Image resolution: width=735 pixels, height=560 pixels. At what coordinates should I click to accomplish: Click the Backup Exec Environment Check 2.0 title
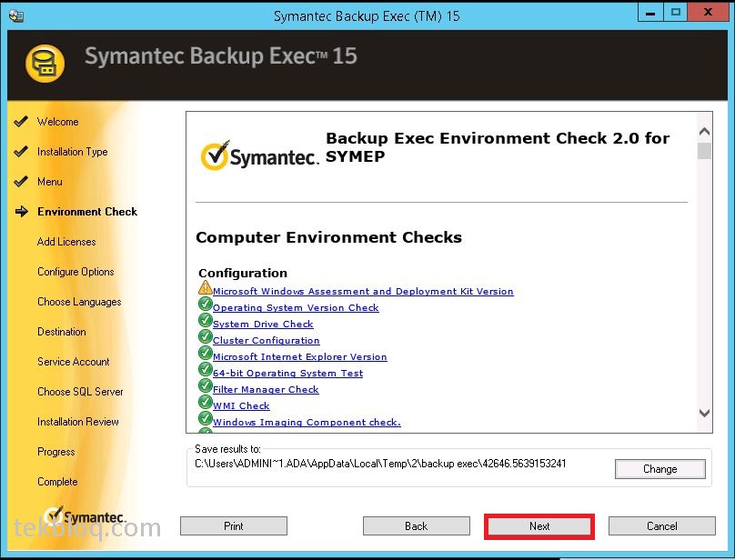[498, 147]
